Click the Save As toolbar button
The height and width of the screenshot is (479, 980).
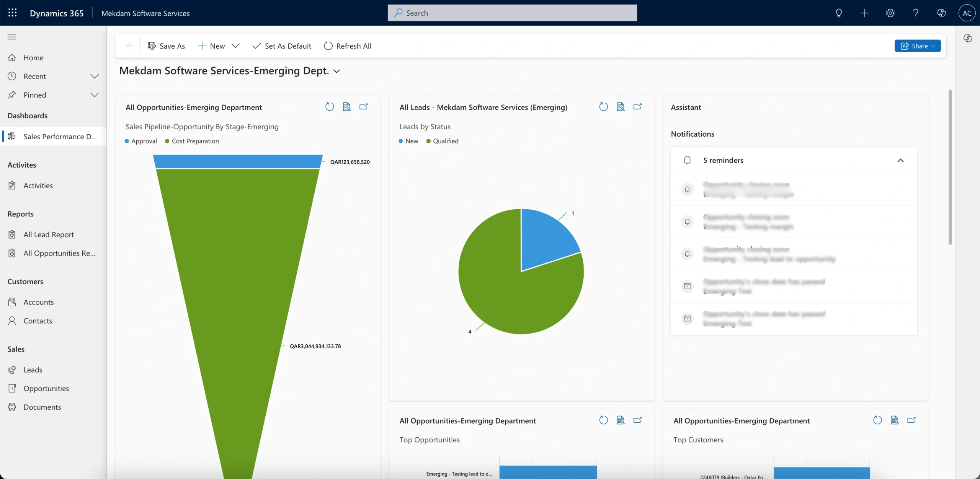(167, 46)
